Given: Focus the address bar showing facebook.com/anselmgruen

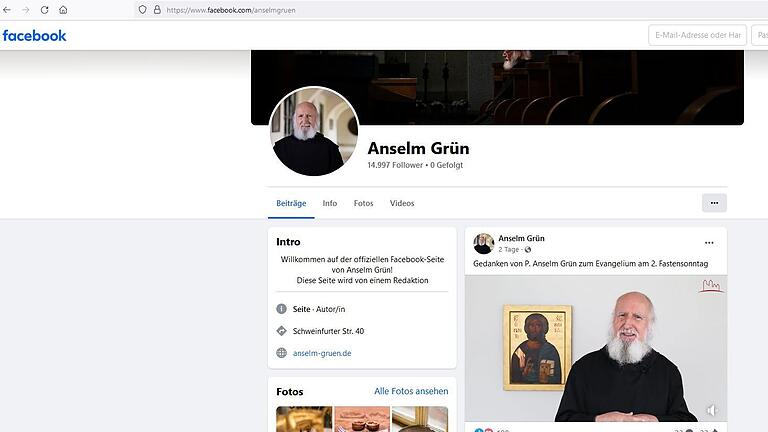Looking at the screenshot, I should point(451,10).
